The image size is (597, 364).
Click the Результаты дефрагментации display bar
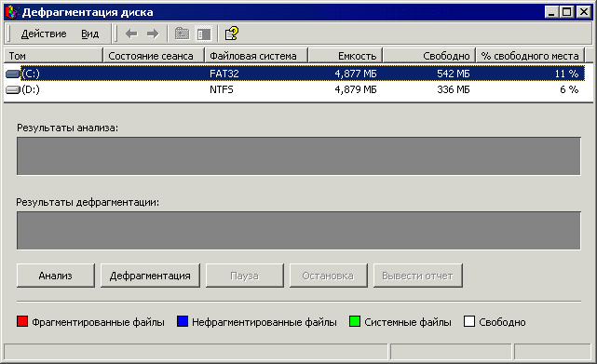[x=299, y=230]
